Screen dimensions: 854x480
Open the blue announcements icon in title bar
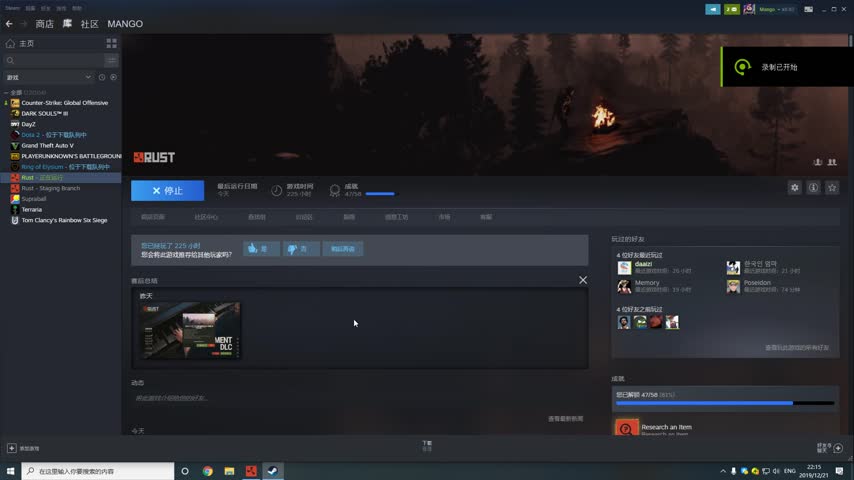coord(712,9)
